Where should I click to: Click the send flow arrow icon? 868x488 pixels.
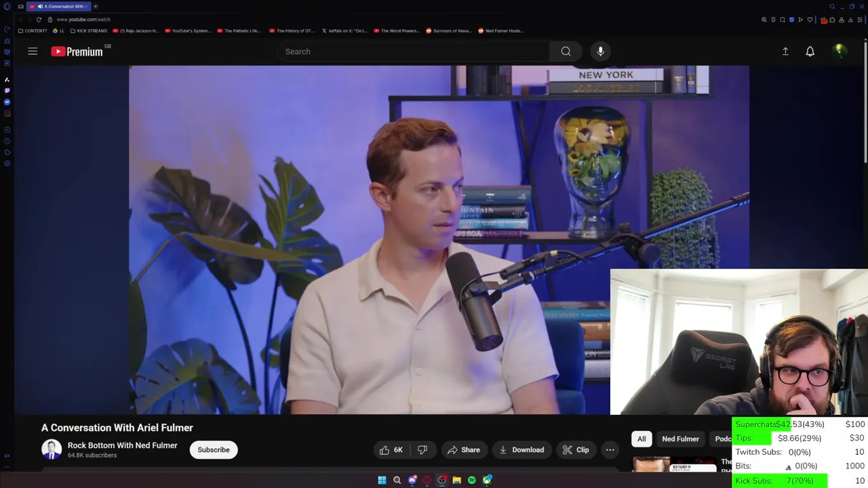click(x=800, y=20)
